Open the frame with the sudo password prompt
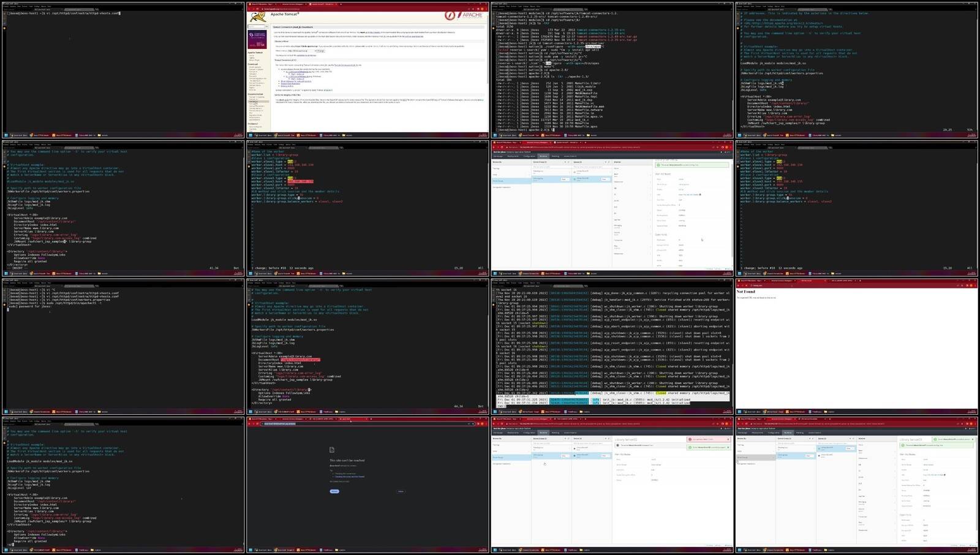980x555 pixels. (x=123, y=346)
